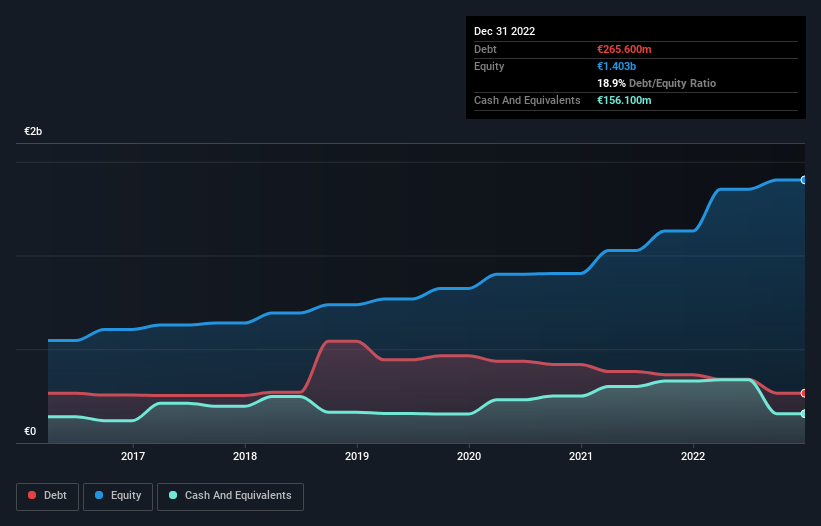
Task: Click the €2b y-axis label
Action: (33, 131)
